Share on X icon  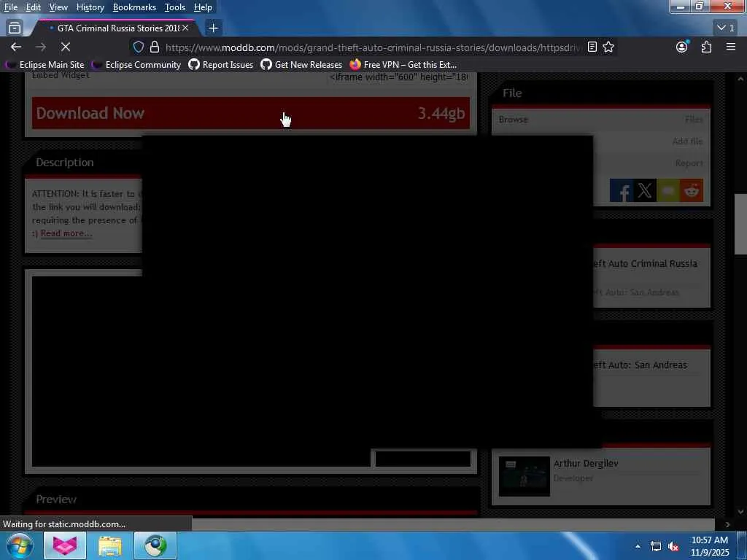coord(645,191)
